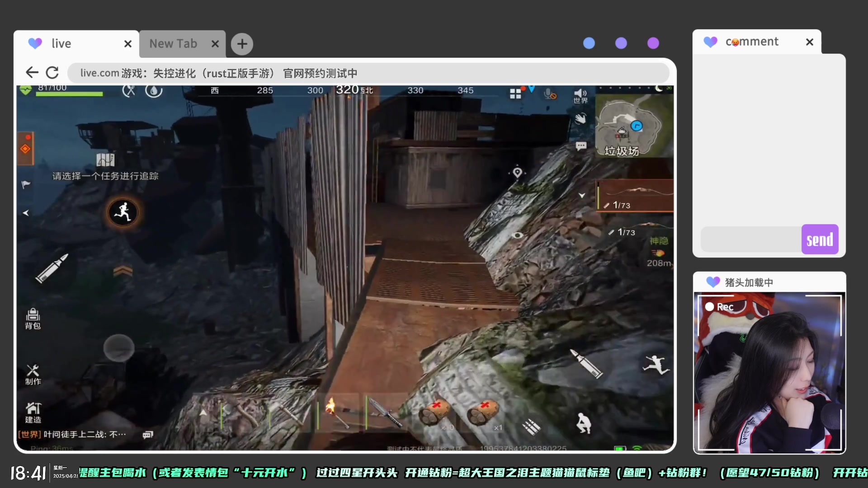This screenshot has width=868, height=488.
Task: Use the bandage slot marked x0
Action: 435,413
